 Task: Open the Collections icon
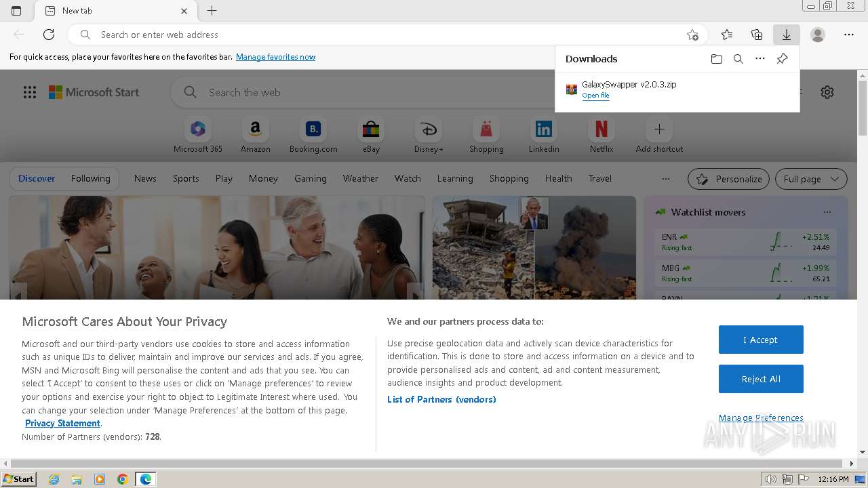click(757, 35)
